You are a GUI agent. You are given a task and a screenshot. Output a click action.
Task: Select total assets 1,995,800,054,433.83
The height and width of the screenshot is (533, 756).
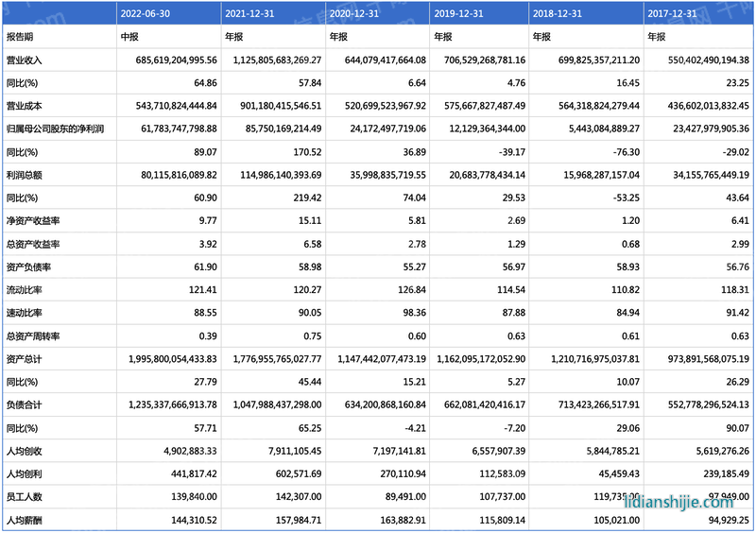pyautogui.click(x=173, y=359)
